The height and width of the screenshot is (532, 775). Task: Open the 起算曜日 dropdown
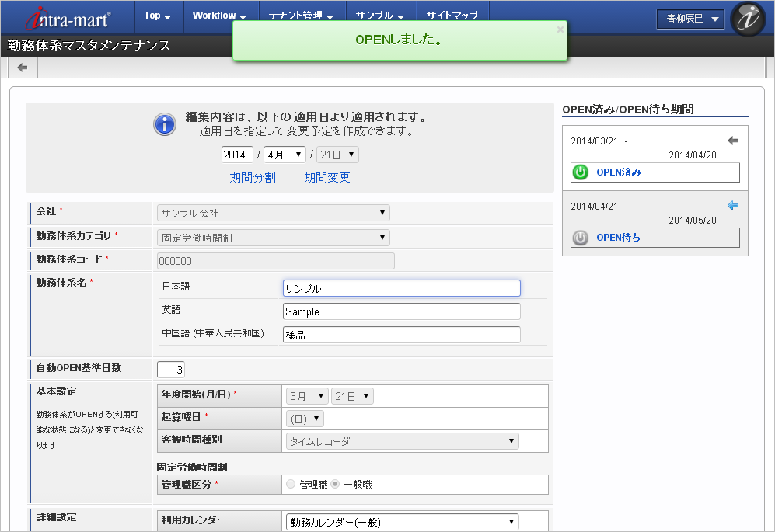[305, 419]
